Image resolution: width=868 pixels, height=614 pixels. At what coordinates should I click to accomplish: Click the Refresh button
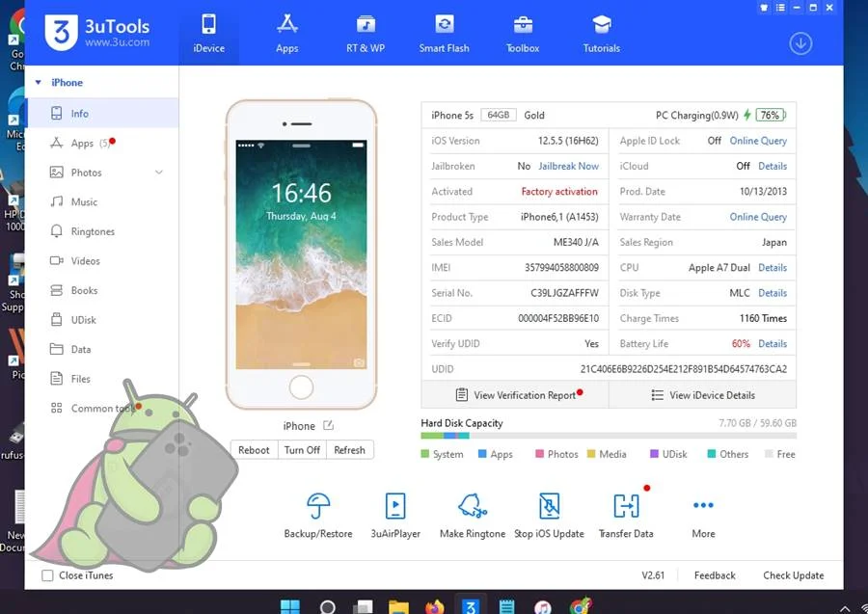click(x=350, y=450)
